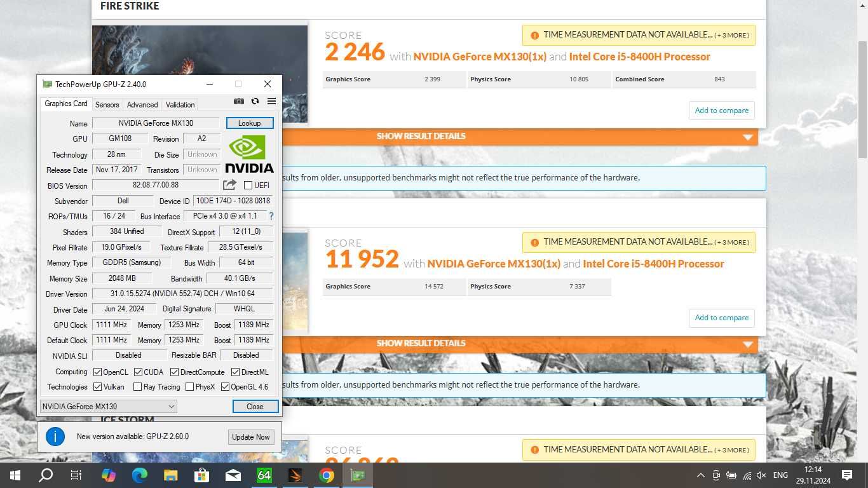This screenshot has width=868, height=488.
Task: Open NVIDIA GeForce MX130(1x) link beside 2 246
Action: click(480, 57)
